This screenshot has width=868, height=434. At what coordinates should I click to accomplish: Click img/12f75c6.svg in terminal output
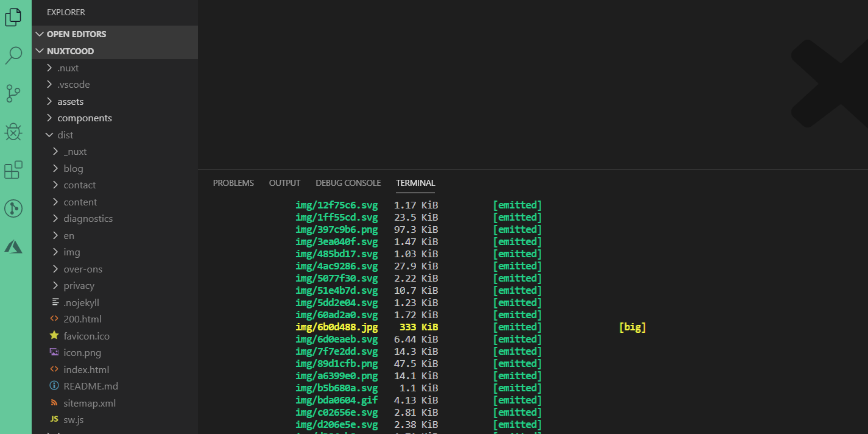(x=336, y=205)
